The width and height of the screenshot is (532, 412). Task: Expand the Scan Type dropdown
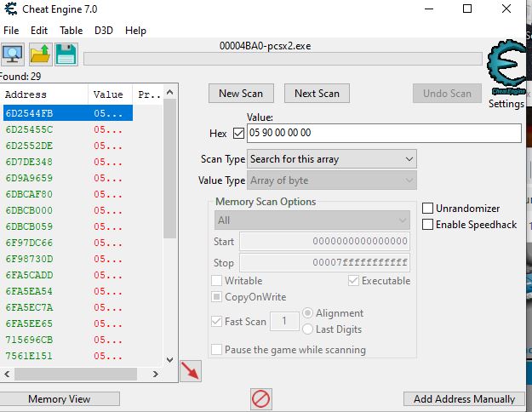click(332, 159)
